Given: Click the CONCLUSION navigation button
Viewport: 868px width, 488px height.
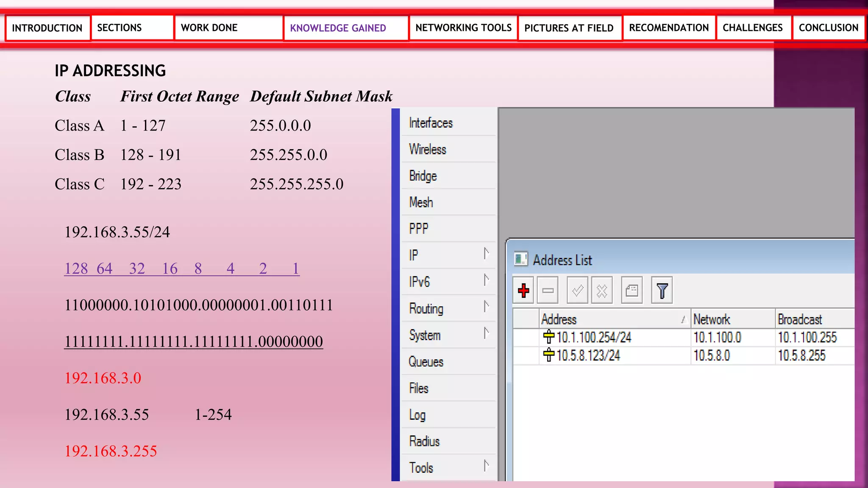Looking at the screenshot, I should 828,28.
